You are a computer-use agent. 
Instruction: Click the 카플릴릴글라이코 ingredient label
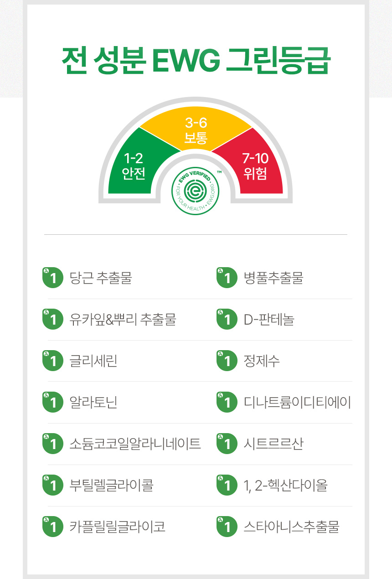[117, 527]
